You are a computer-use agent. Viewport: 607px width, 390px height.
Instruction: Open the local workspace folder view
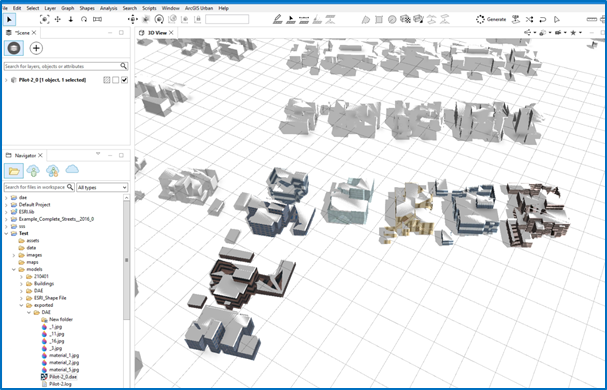[14, 171]
